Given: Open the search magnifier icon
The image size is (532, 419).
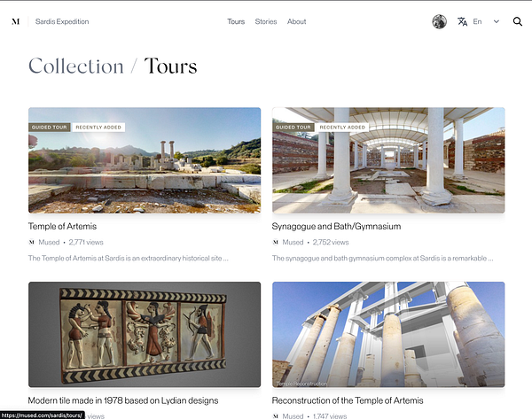Looking at the screenshot, I should coord(518,21).
